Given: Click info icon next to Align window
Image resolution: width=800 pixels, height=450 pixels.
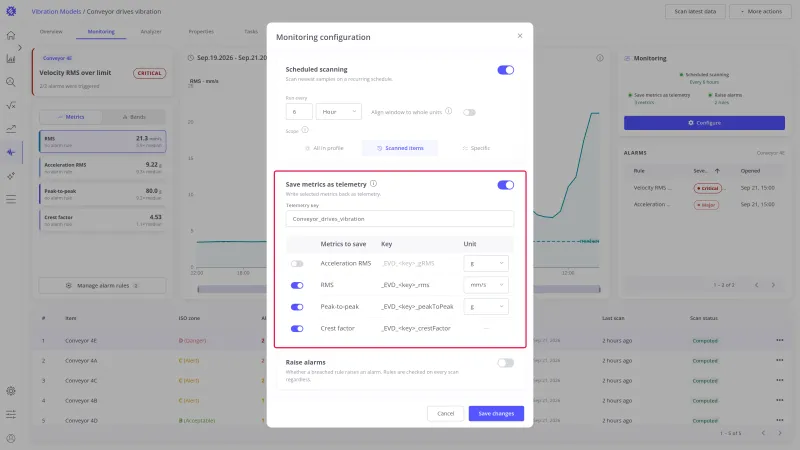Looking at the screenshot, I should pyautogui.click(x=448, y=111).
